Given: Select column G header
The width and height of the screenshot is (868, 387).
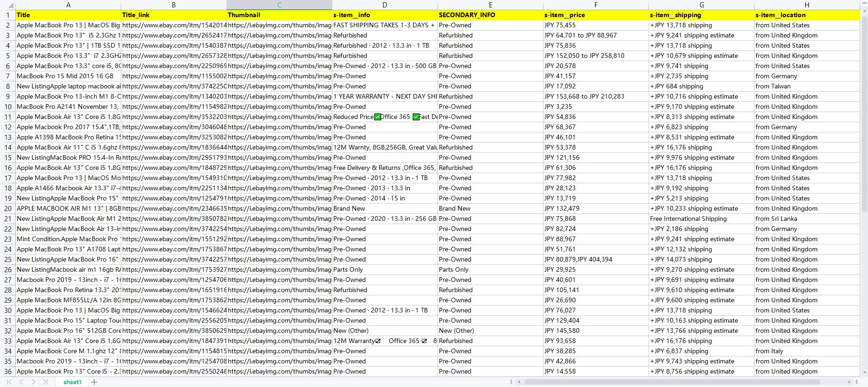Looking at the screenshot, I should tap(701, 5).
